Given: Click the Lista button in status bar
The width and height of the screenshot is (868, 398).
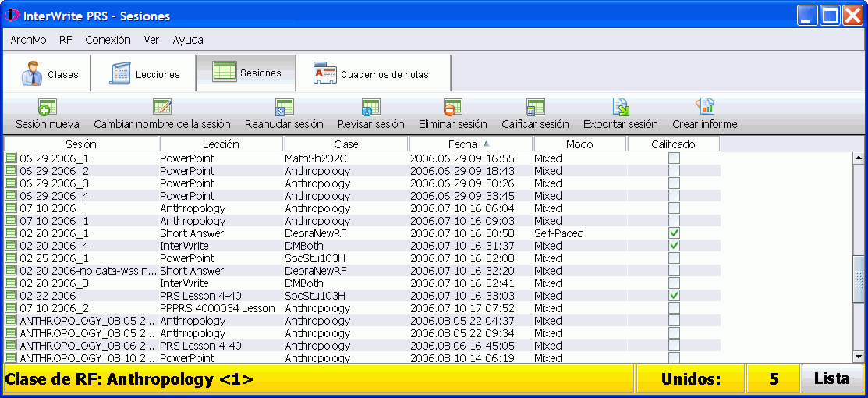Looking at the screenshot, I should [832, 379].
